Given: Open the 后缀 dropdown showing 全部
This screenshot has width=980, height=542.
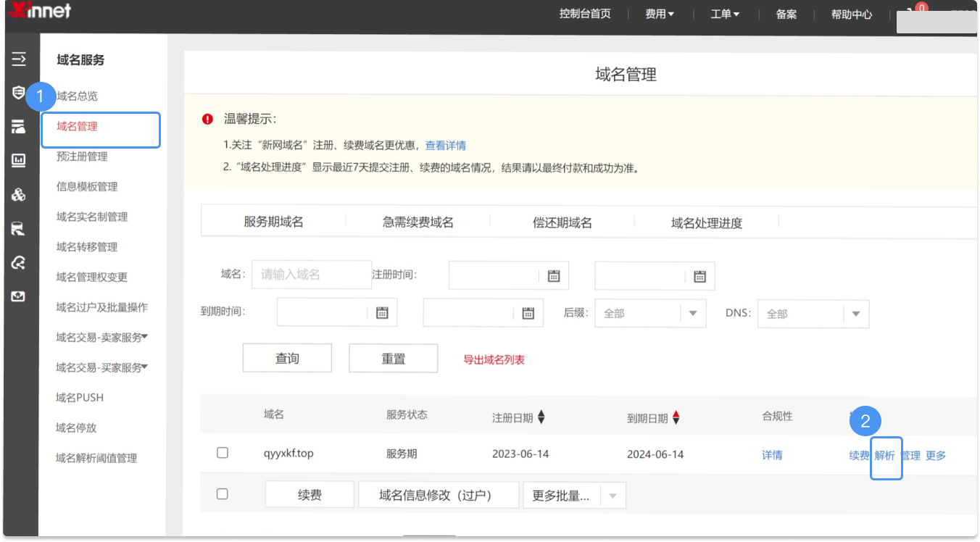Looking at the screenshot, I should click(x=650, y=313).
